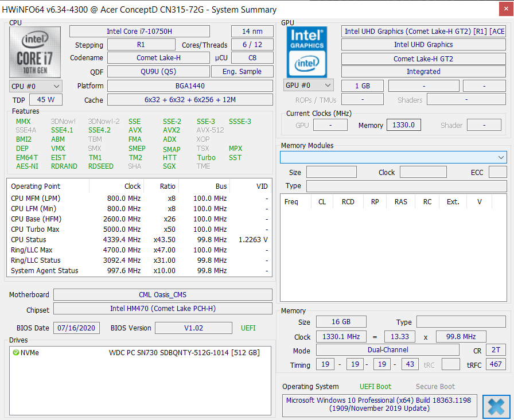Select the WDC PC SN730 drive entry
514x420 pixels.
point(184,353)
